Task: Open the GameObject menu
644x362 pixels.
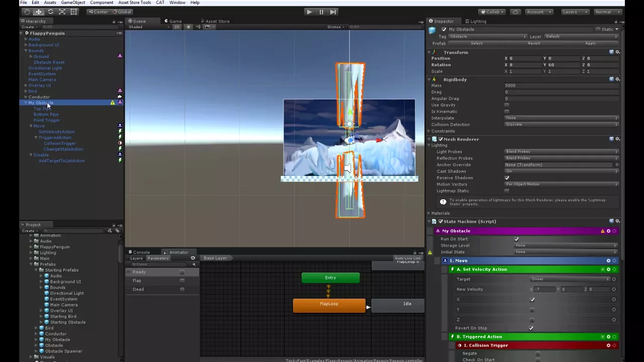Action: 73,3
